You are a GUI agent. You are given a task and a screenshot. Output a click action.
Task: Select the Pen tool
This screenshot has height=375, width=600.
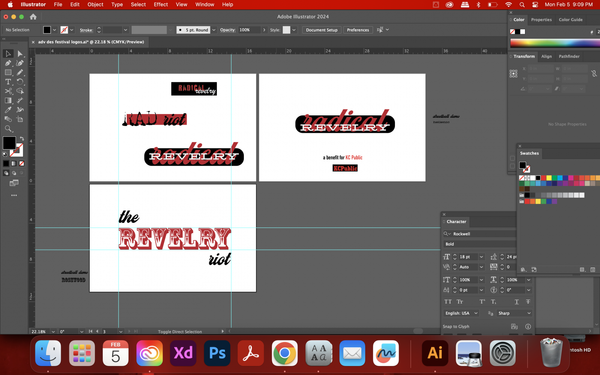[x=8, y=63]
